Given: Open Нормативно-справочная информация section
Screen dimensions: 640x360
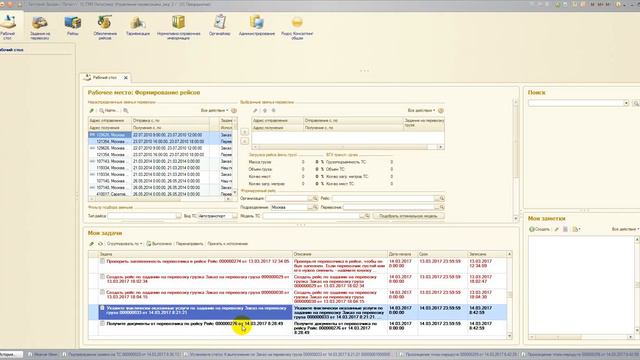Looking at the screenshot, I should click(x=178, y=27).
